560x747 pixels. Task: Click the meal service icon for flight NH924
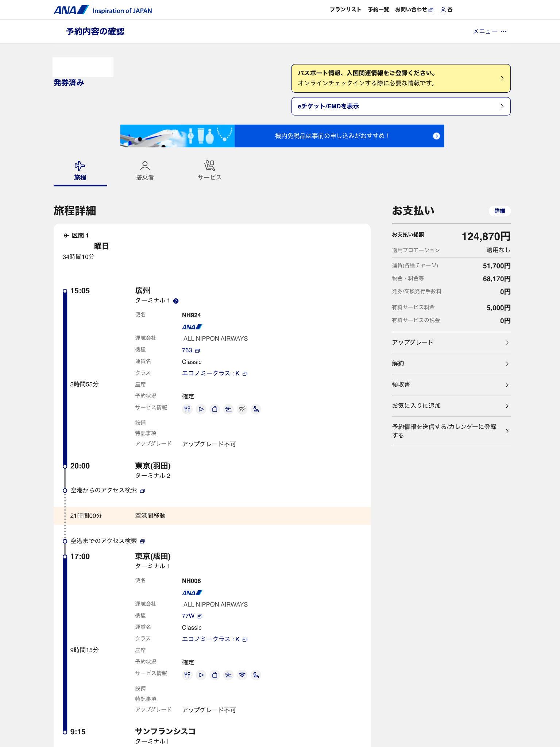pyautogui.click(x=187, y=409)
